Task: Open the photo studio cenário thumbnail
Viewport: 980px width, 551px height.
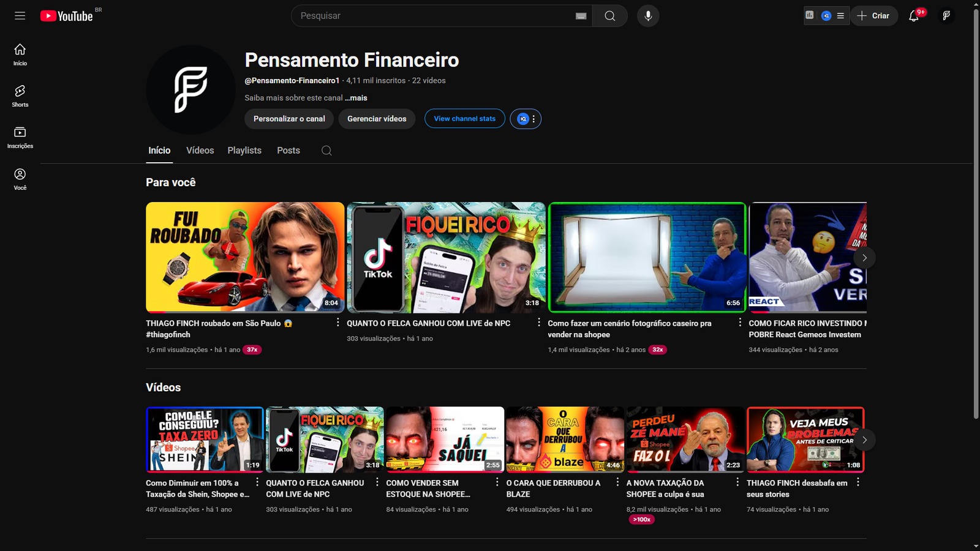Action: pos(647,257)
